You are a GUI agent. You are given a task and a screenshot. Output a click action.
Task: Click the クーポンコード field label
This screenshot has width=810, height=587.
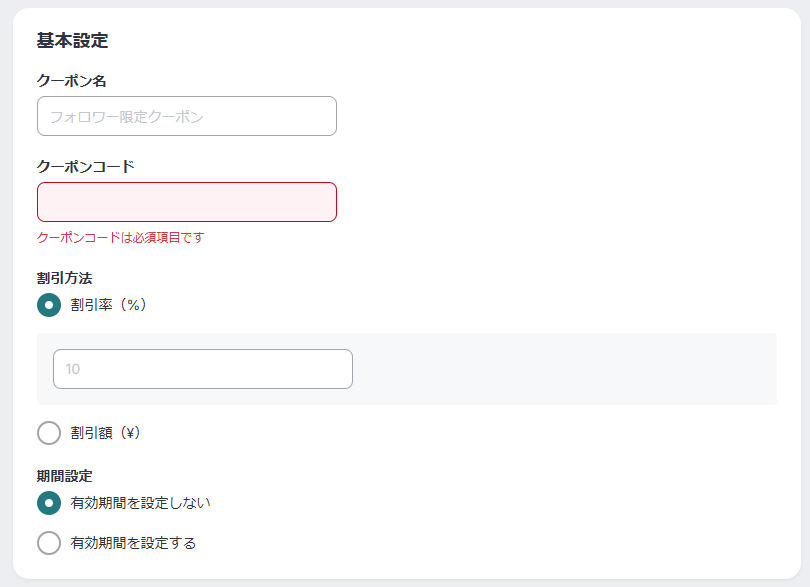(85, 167)
